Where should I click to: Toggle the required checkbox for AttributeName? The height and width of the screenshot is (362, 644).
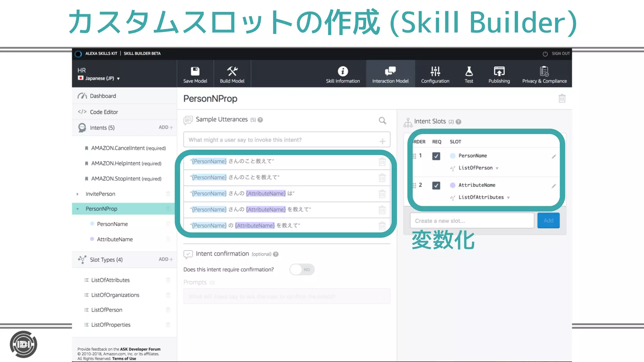436,185
